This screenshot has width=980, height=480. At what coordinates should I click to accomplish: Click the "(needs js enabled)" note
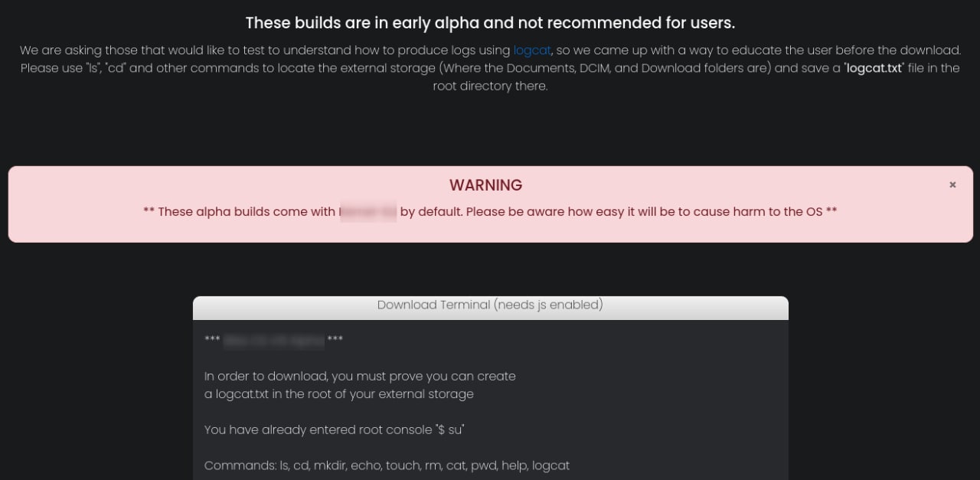pyautogui.click(x=548, y=305)
